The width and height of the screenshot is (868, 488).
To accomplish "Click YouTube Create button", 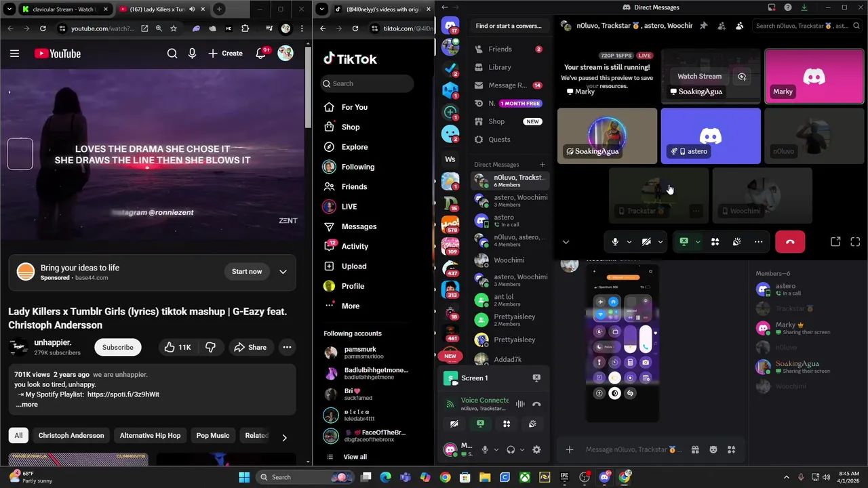I will click(x=226, y=54).
